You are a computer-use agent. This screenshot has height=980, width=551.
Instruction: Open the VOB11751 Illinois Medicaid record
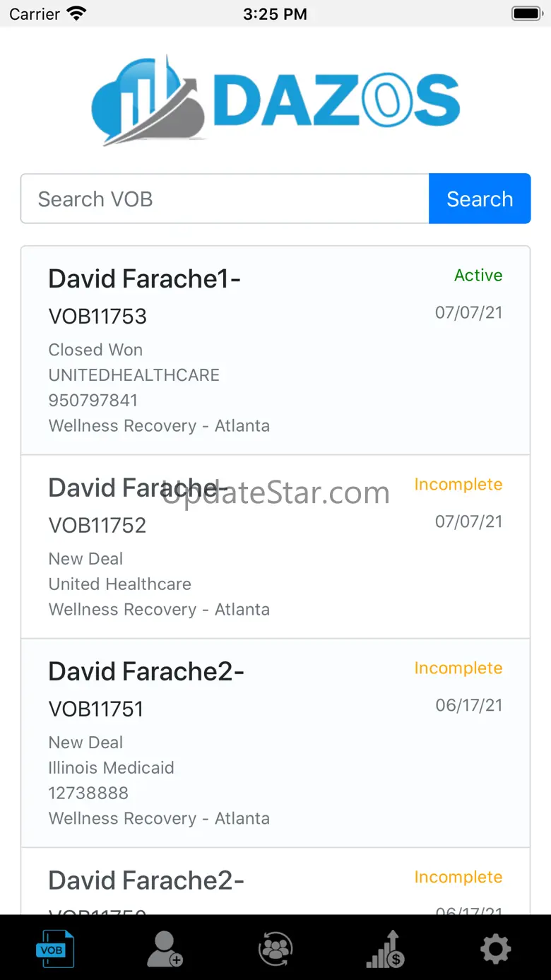(275, 743)
